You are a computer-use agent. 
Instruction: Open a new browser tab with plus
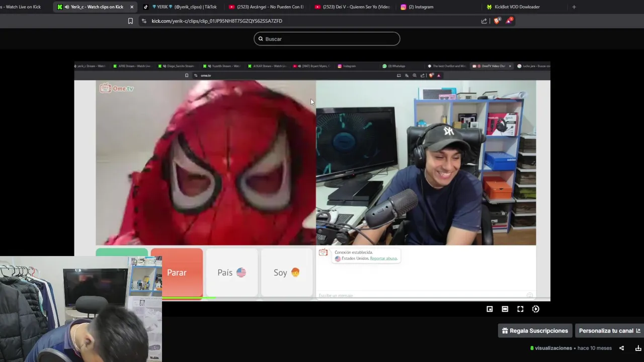574,7
